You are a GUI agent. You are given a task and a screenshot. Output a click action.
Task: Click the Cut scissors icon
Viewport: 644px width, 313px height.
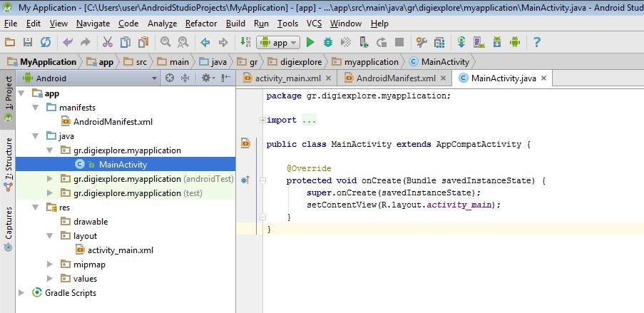coord(108,42)
